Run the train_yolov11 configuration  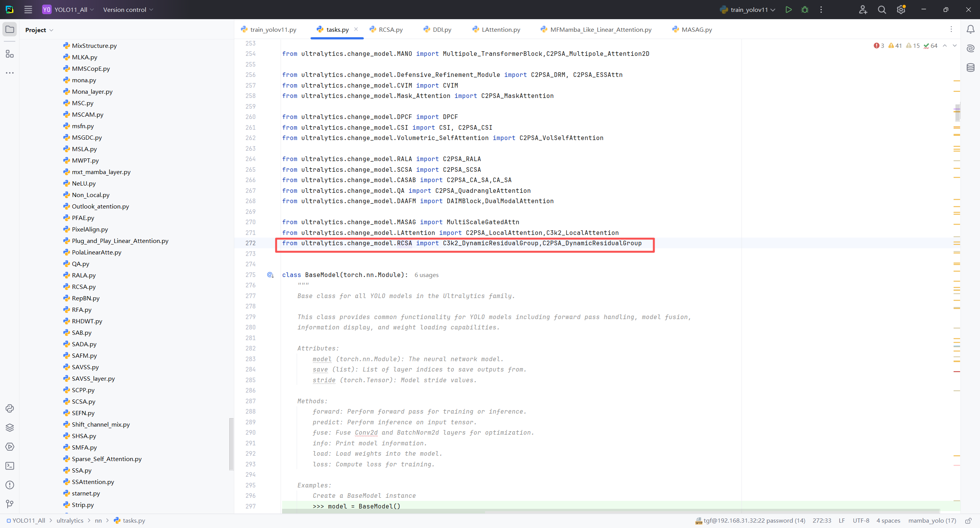point(788,10)
